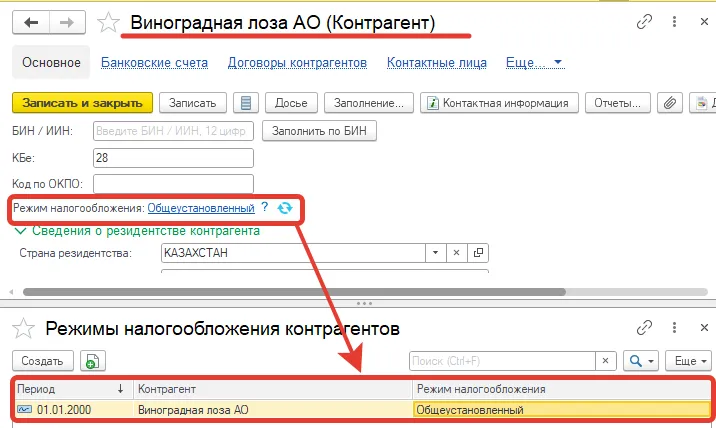This screenshot has width=716, height=428.
Task: Open Контактные лица link
Action: (437, 63)
